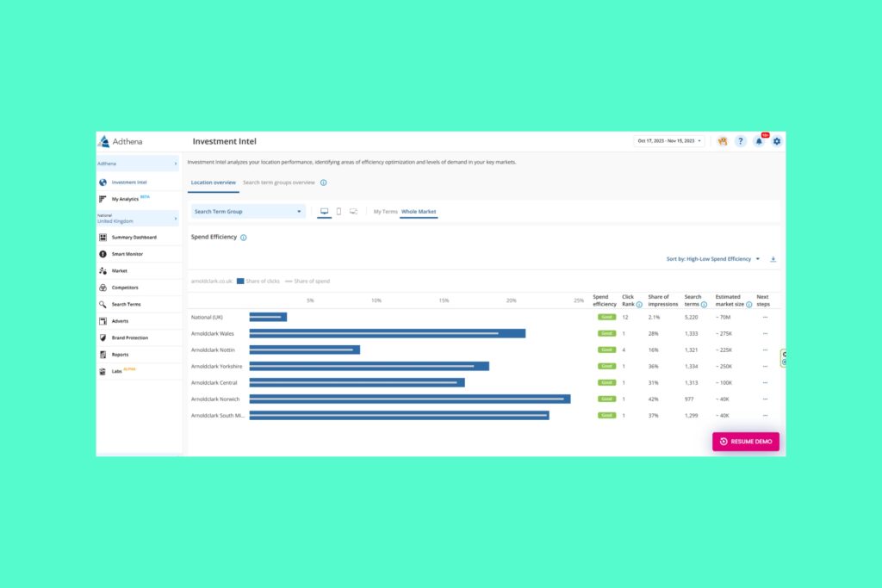The image size is (882, 588).
Task: Open the notifications bell
Action: (758, 140)
